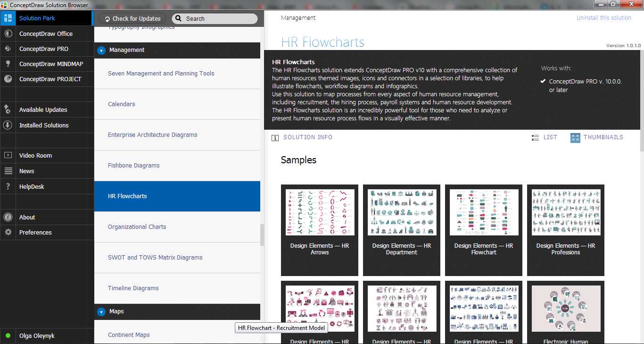Click the ConceptDraw PROJECT pie icon
Viewport: 644px width, 344px height.
tap(8, 79)
